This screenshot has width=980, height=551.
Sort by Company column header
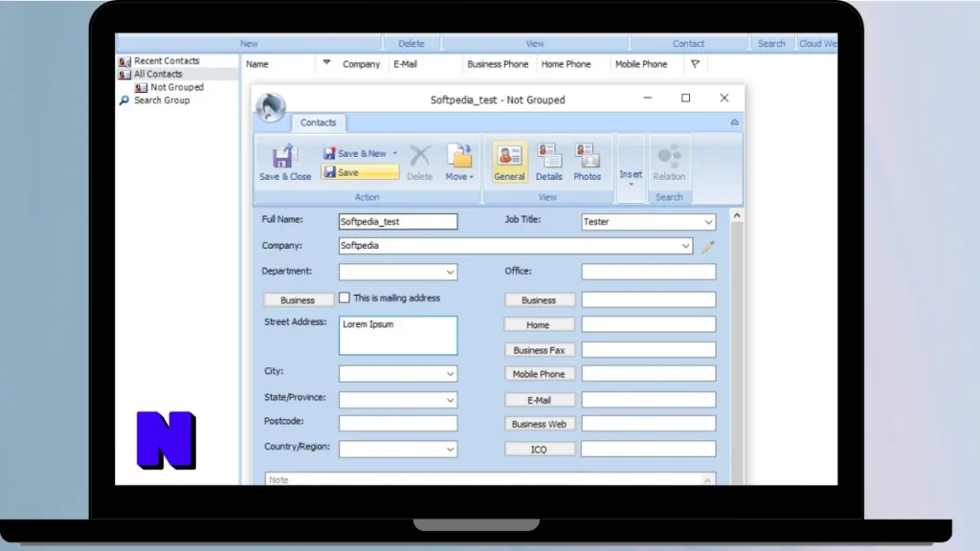point(361,64)
